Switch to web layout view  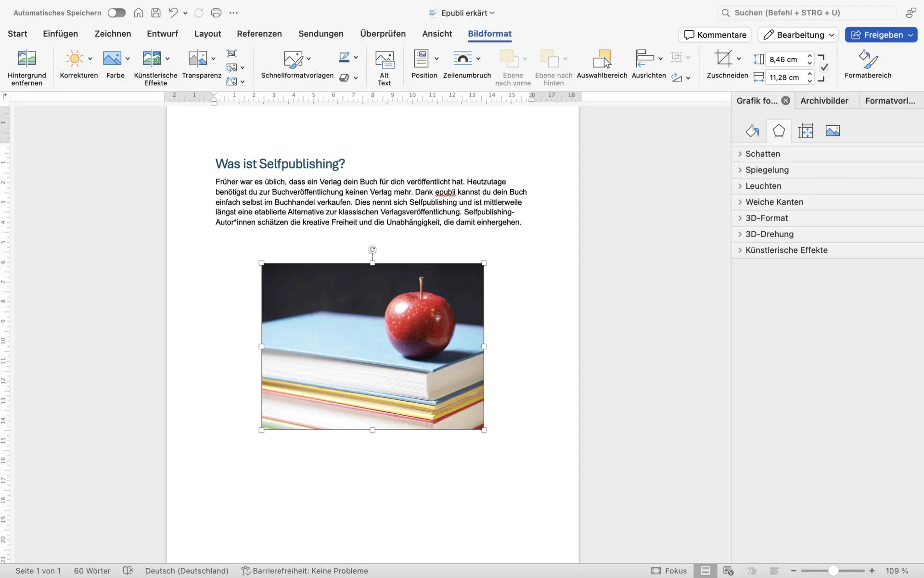(x=728, y=571)
